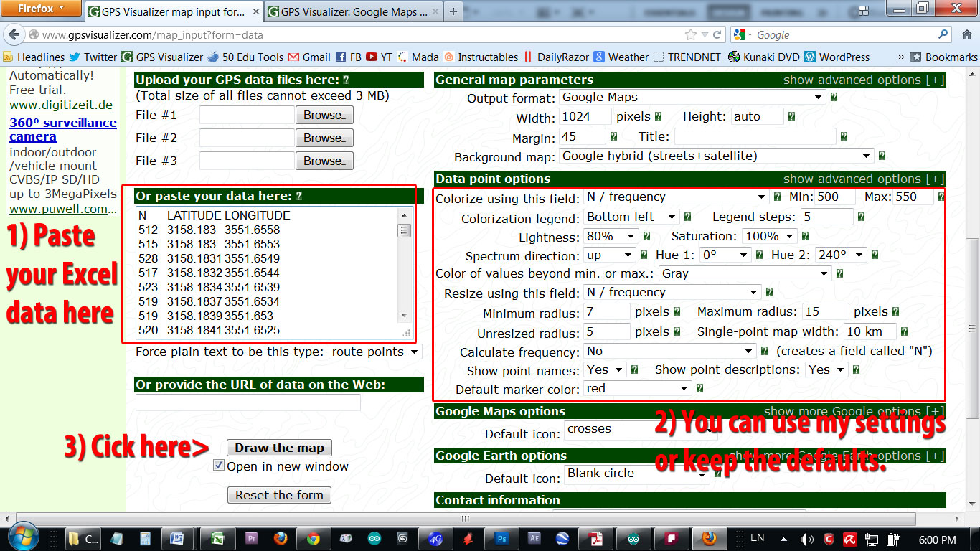Open the Headlines feed bookmark
Screen dimensions: 980x551
point(34,57)
